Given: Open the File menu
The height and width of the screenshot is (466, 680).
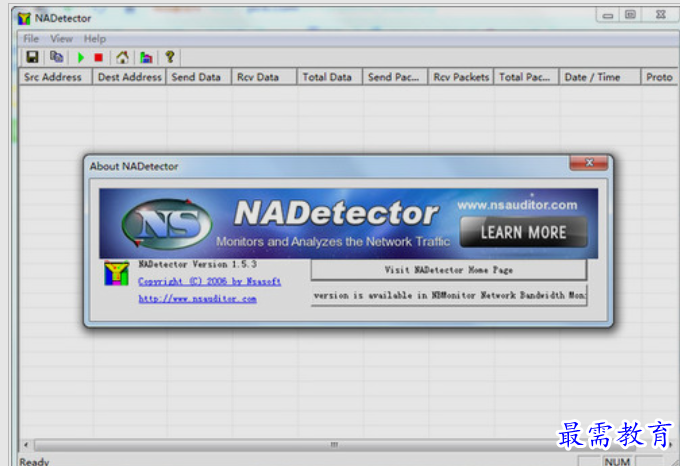Looking at the screenshot, I should 31,39.
